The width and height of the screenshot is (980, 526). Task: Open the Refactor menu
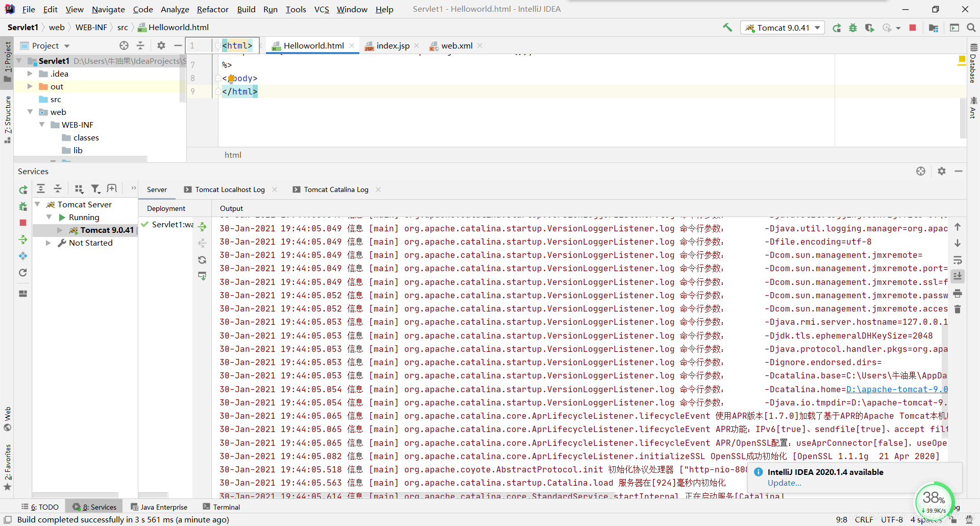point(213,9)
